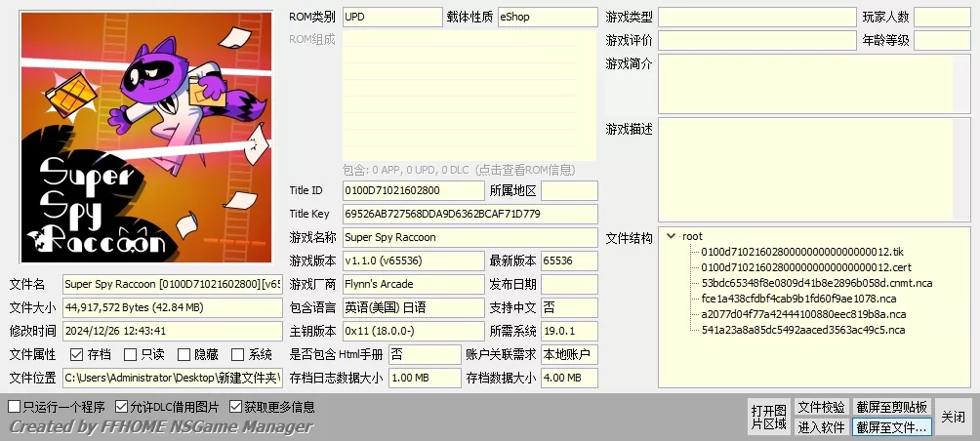Click the 进入软件 button
Screen dimensions: 980x441
[821, 426]
